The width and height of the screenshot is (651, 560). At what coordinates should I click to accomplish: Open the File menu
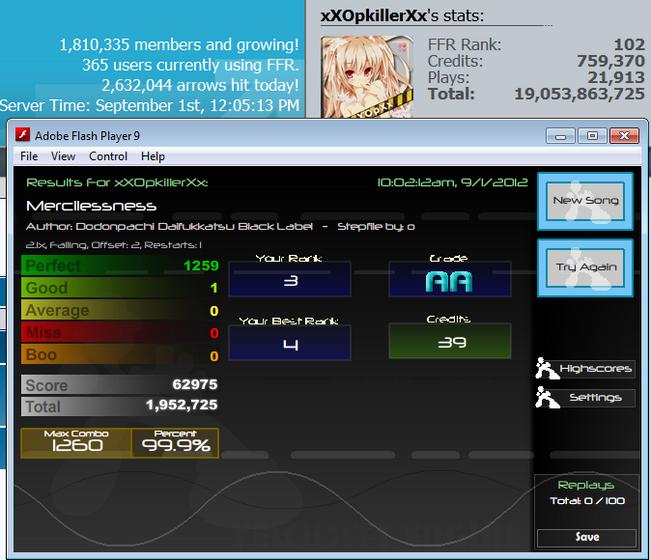tap(29, 157)
